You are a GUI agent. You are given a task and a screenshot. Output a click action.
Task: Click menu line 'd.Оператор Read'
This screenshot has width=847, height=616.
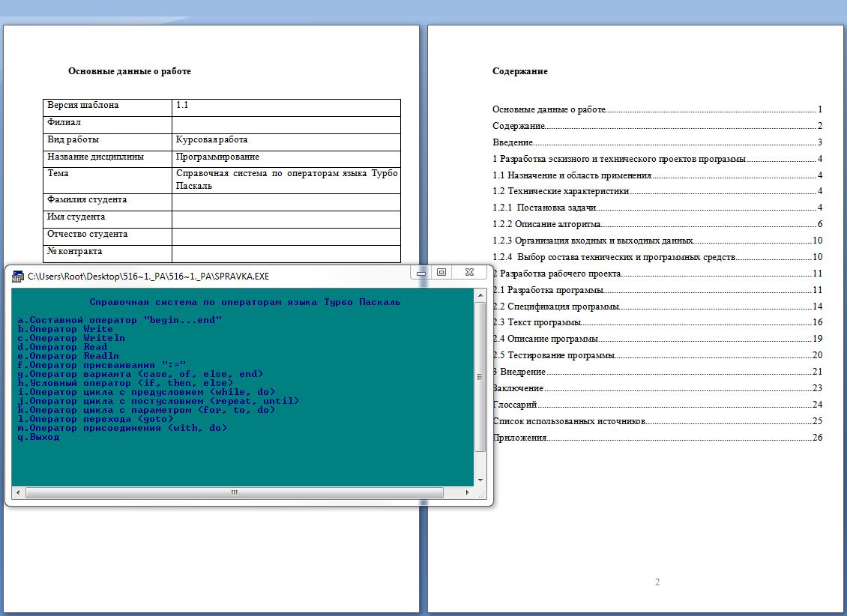(x=63, y=347)
